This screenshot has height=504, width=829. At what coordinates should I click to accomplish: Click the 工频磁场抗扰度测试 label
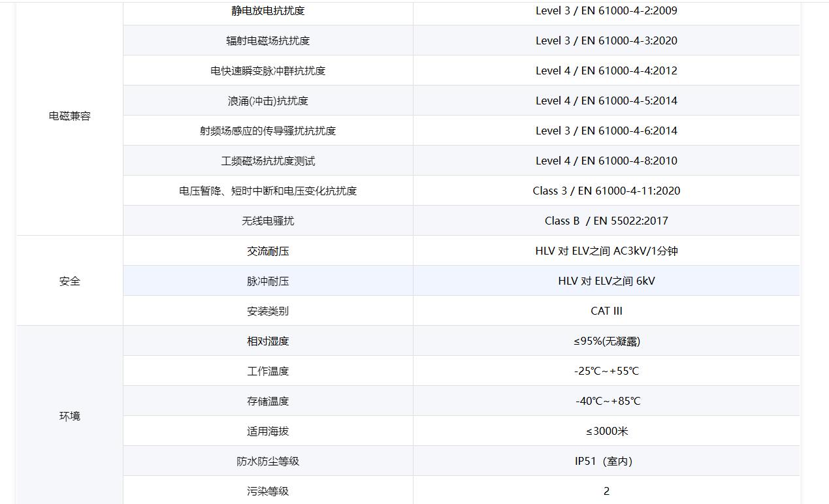(x=268, y=161)
